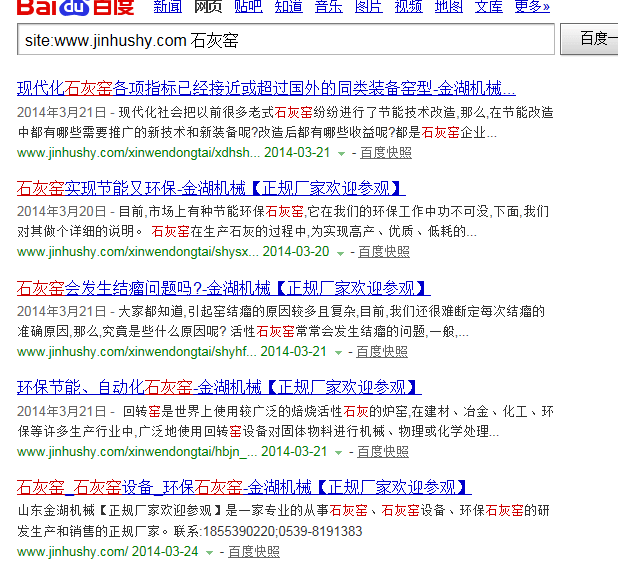
Task: Open the 视频 tab
Action: click(409, 6)
